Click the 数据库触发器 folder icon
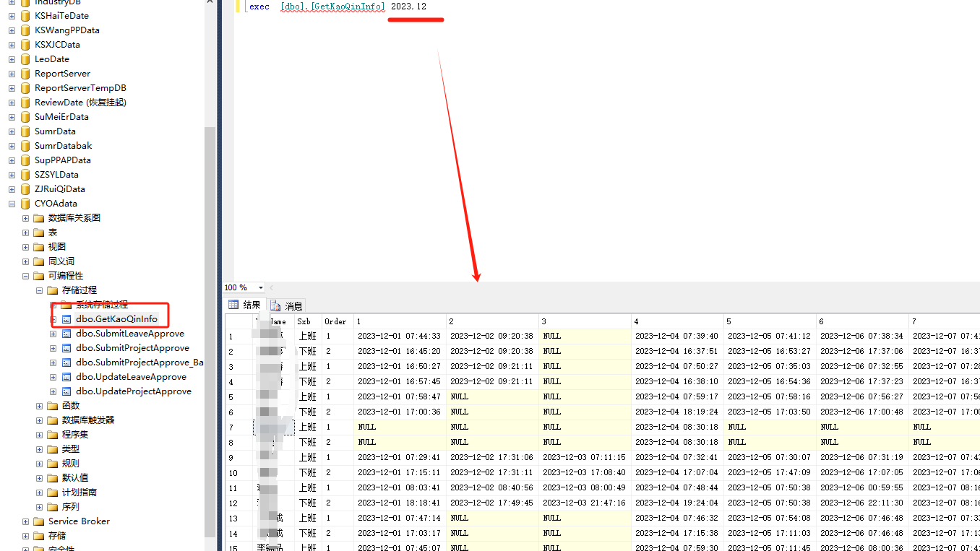Screen dimensions: 980x551 [53, 420]
